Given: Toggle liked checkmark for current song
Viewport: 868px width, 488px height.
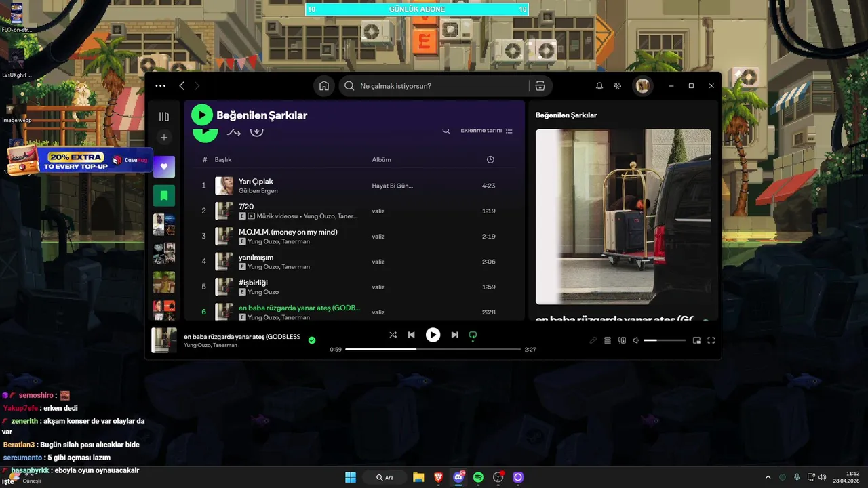Looking at the screenshot, I should (312, 340).
